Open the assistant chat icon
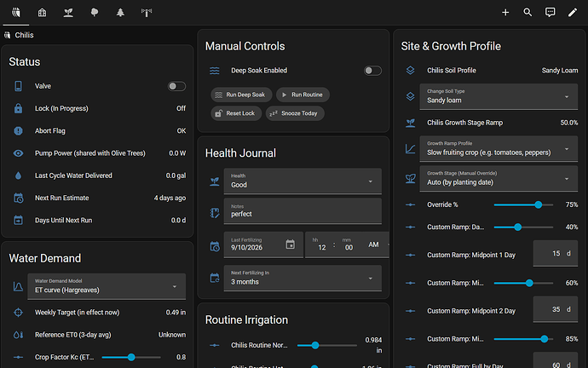Viewport: 588px width, 368px height. [x=551, y=13]
